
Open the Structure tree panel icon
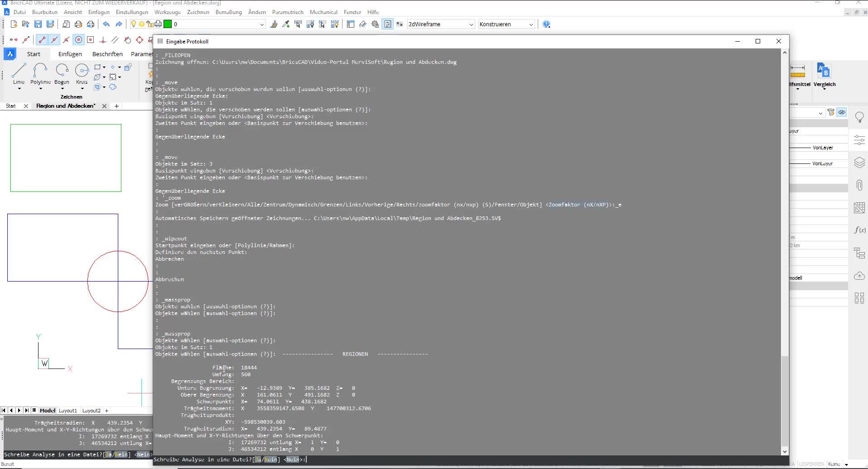[x=859, y=253]
